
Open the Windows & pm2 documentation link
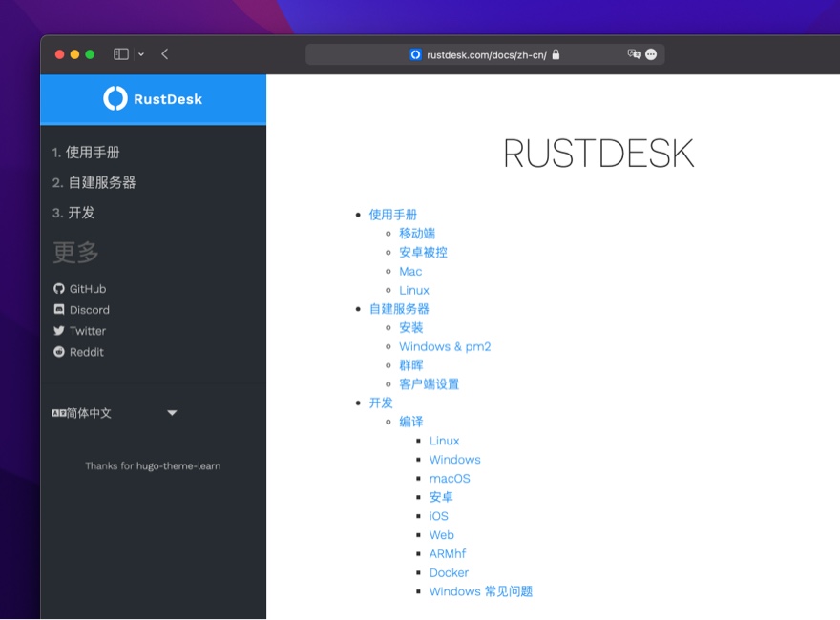[x=445, y=346]
